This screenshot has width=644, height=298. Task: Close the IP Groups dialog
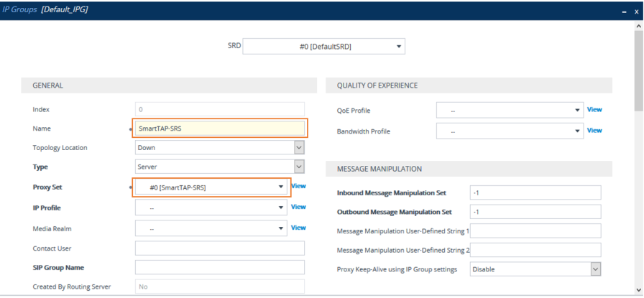(636, 12)
